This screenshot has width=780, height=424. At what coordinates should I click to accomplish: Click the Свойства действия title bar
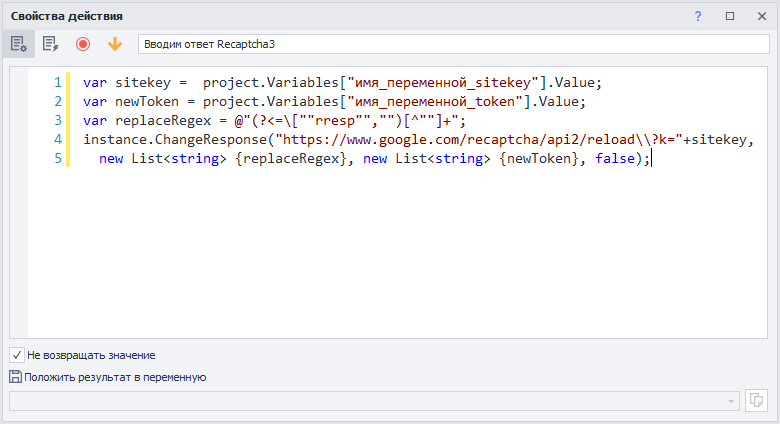point(300,16)
